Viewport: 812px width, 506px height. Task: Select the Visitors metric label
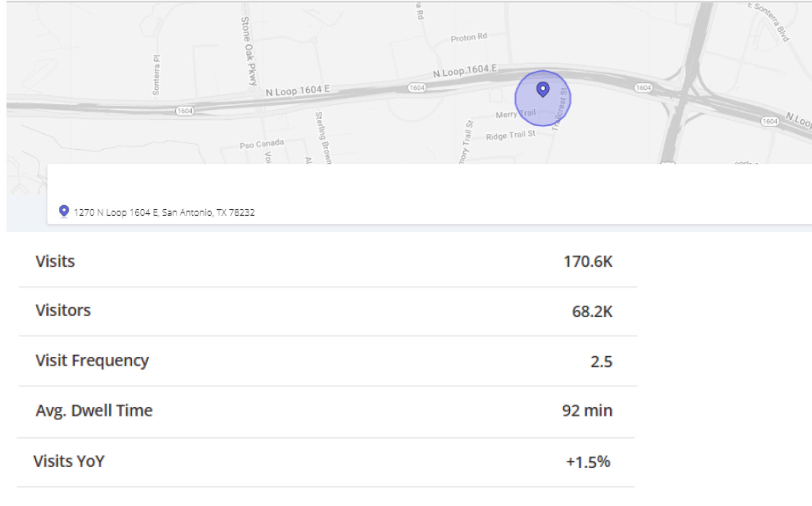pos(63,310)
